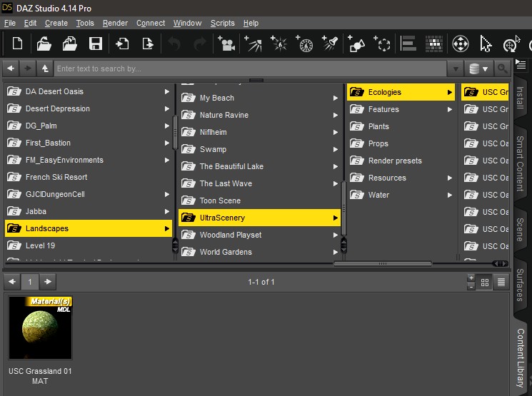The image size is (532, 396).
Task: Create a new camera
Action: pos(226,44)
